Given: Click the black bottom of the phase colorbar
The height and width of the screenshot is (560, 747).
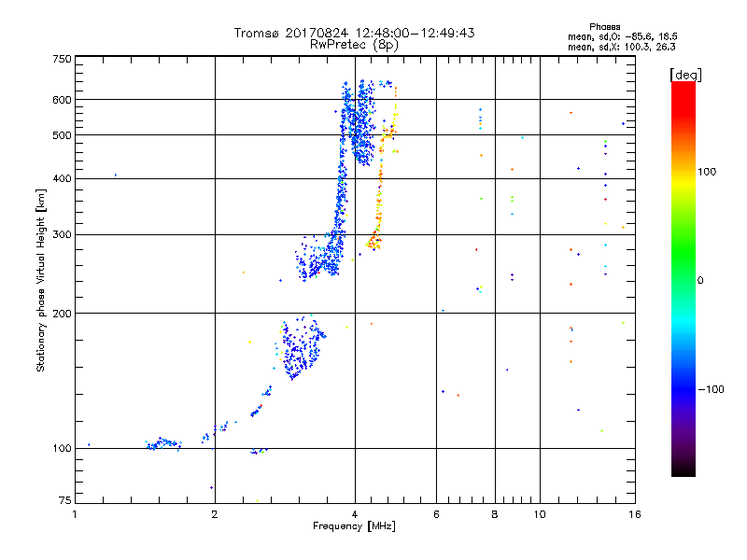Looking at the screenshot, I should (x=684, y=469).
